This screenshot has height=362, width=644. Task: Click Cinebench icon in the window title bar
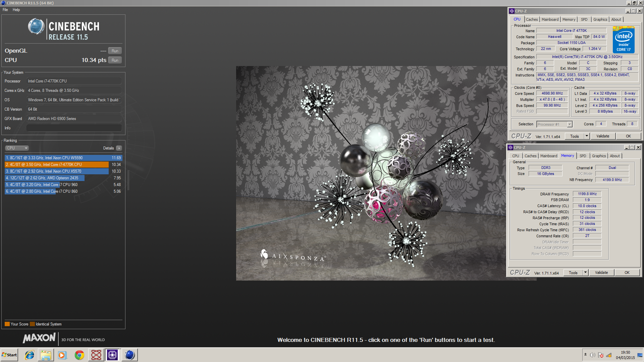(x=3, y=3)
